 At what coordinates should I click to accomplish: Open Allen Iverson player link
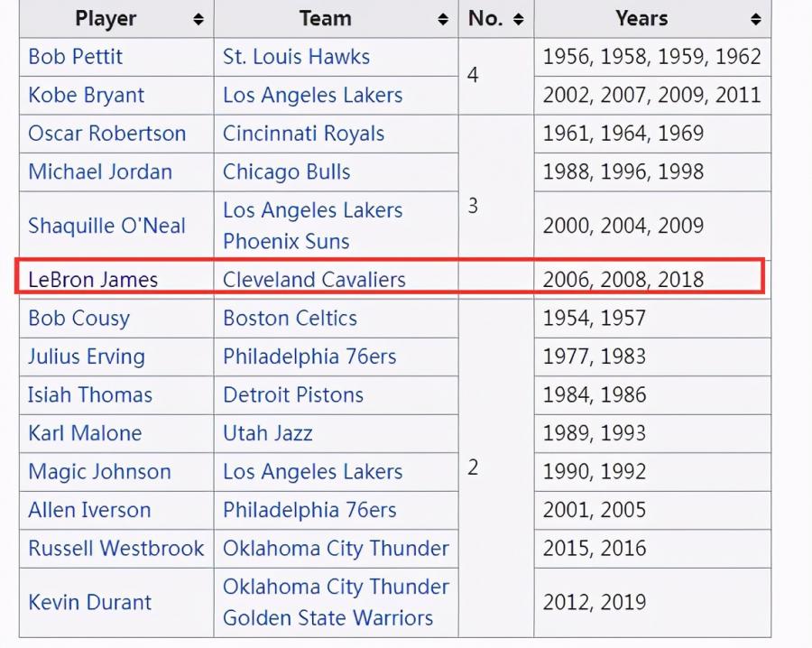click(x=89, y=510)
